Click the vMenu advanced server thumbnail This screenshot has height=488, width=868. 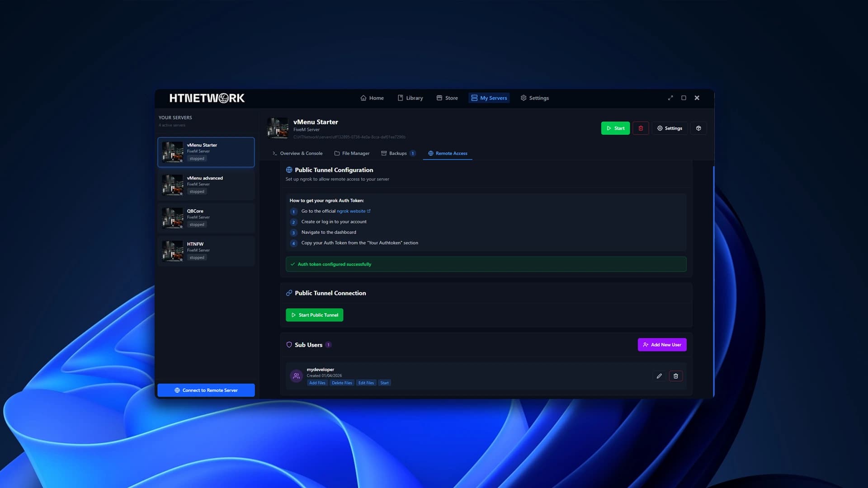(x=172, y=185)
